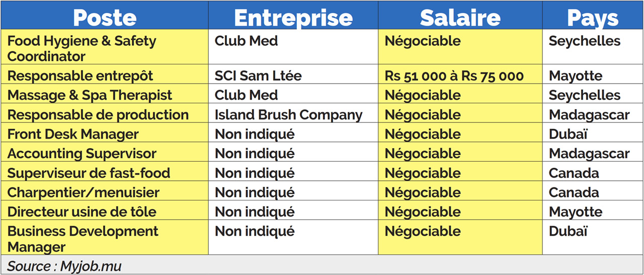This screenshot has width=644, height=275.
Task: Click the Mayotte cell for Responsable entrepôt
Action: pos(576,76)
